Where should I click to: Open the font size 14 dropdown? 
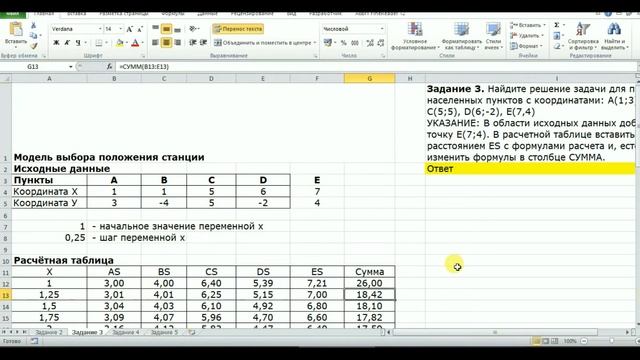click(x=120, y=29)
